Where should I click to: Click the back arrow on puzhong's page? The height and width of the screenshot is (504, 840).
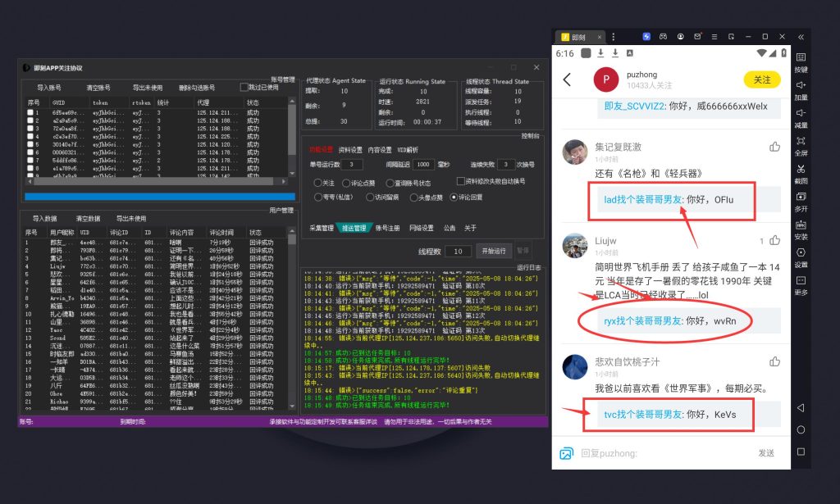click(567, 79)
